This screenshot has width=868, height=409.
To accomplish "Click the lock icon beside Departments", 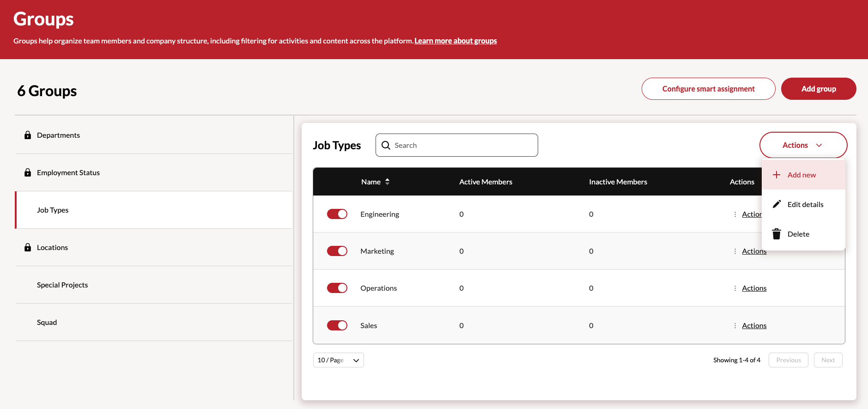I will click(28, 135).
